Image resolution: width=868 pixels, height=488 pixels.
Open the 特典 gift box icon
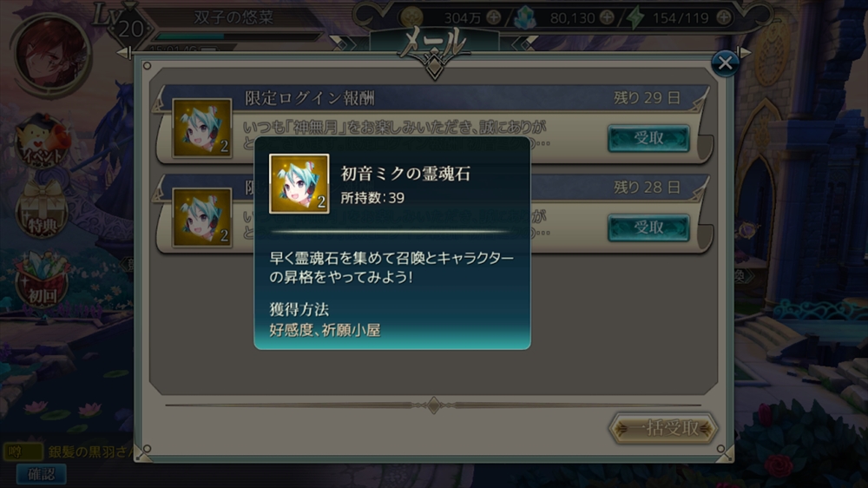coord(42,208)
